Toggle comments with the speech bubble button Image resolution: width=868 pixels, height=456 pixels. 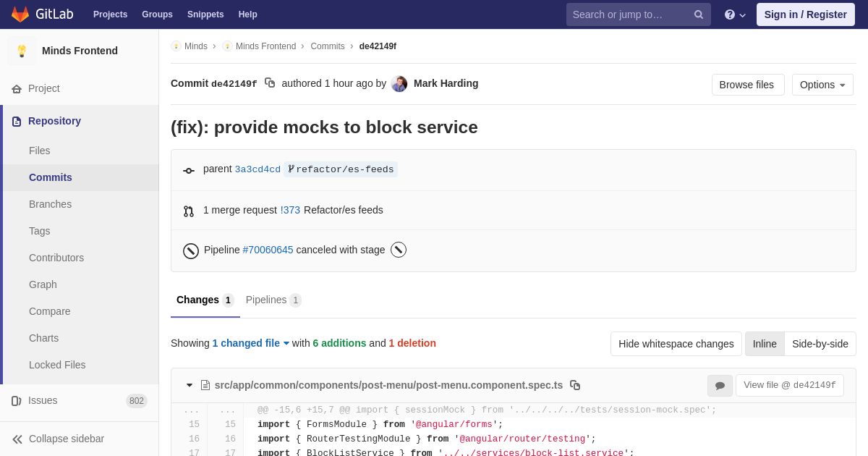coord(720,386)
